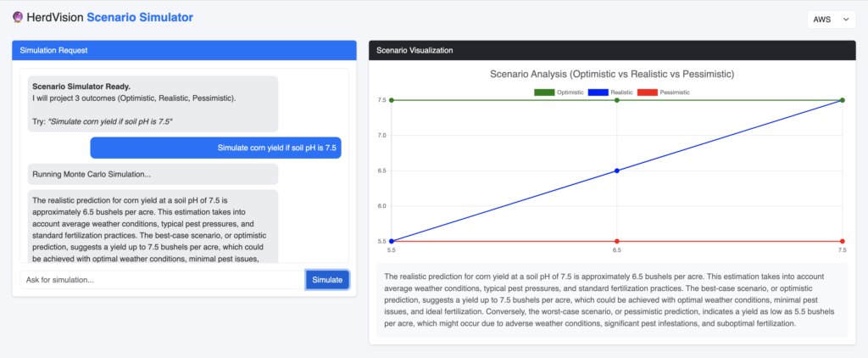
Task: Click the red Pessimistic midpoint data point
Action: pos(616,242)
